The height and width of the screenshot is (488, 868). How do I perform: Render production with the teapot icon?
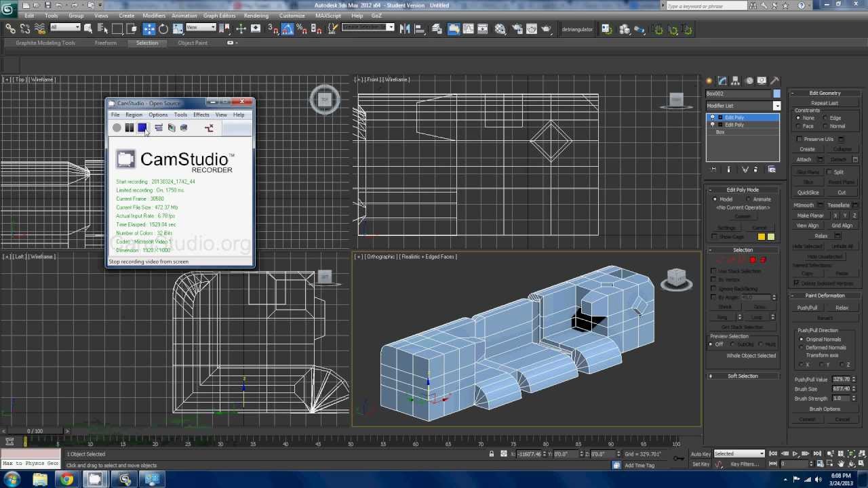546,28
